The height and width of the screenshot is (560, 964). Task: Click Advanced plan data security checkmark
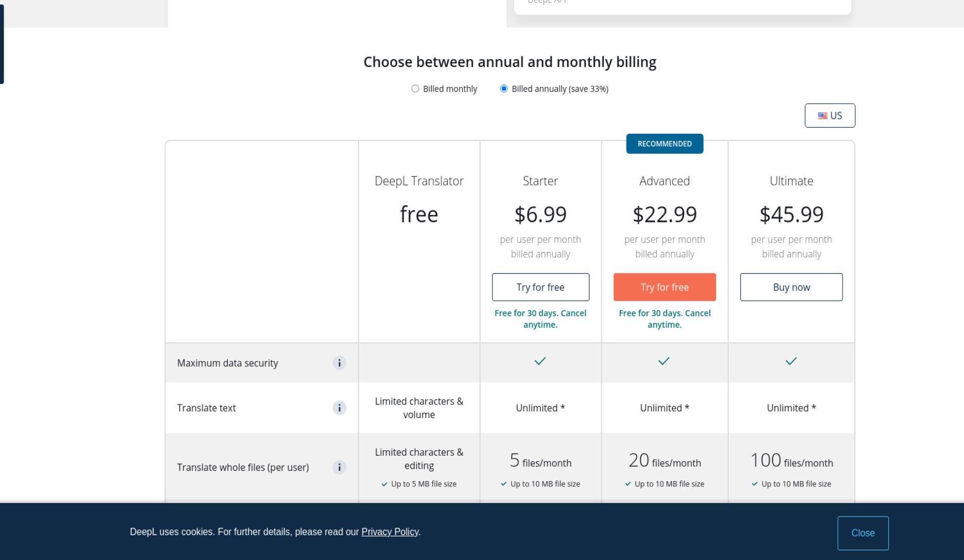(x=664, y=361)
